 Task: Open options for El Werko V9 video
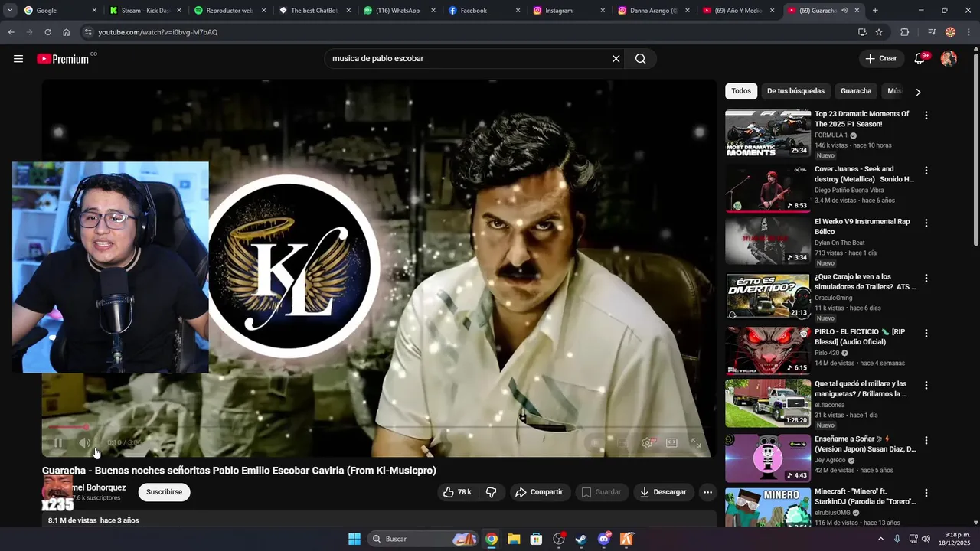[926, 223]
